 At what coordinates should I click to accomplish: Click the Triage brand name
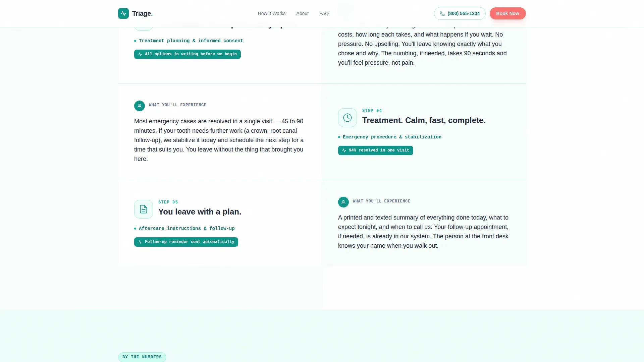point(142,13)
